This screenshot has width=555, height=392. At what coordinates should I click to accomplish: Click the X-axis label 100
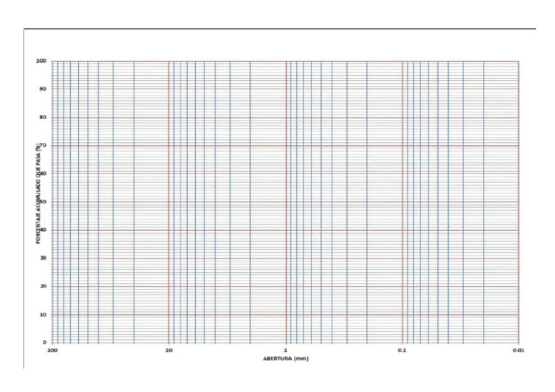click(52, 350)
